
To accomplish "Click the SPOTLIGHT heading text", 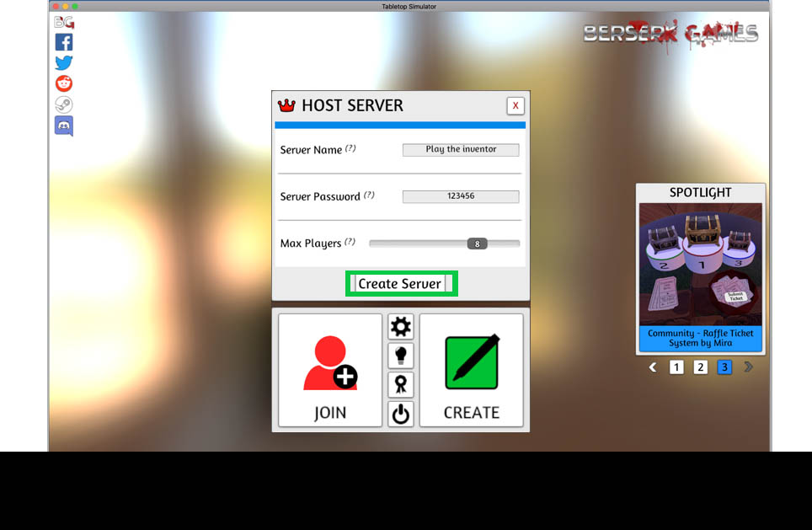I will click(x=701, y=193).
